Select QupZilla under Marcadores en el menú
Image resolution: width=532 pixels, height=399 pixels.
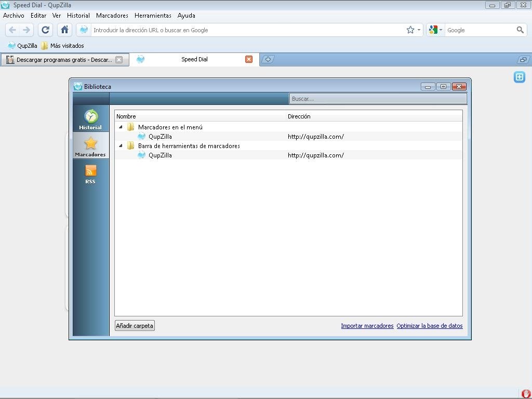[x=160, y=137]
